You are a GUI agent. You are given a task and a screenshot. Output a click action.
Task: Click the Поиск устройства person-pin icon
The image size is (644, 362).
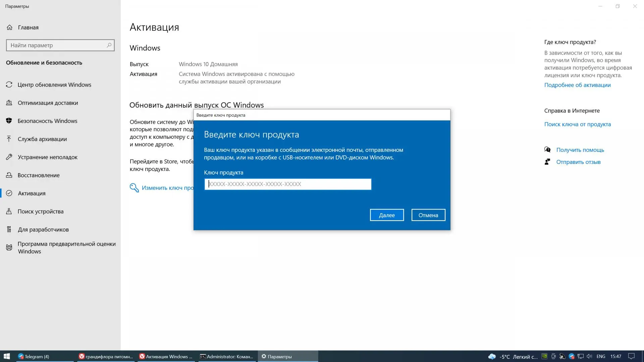click(x=9, y=212)
